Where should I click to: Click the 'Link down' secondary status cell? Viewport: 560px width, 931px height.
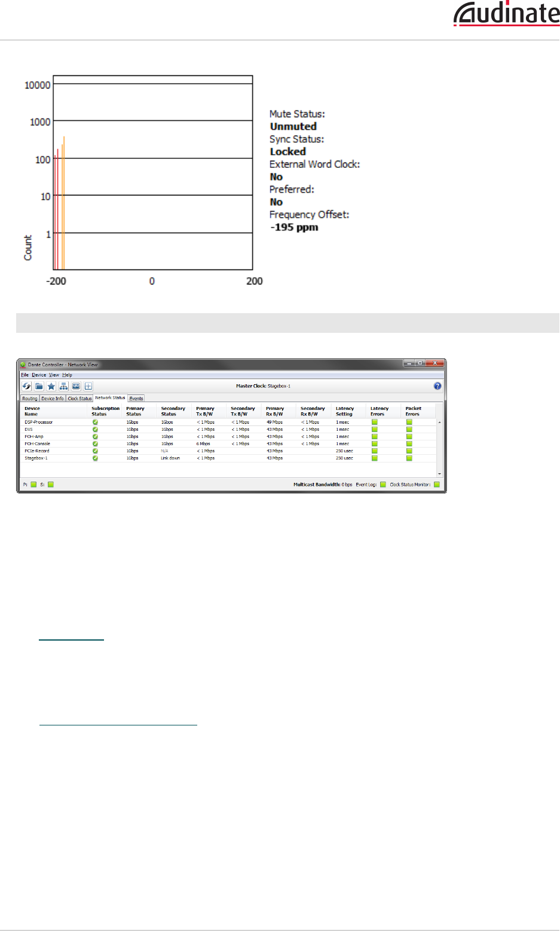pos(170,458)
